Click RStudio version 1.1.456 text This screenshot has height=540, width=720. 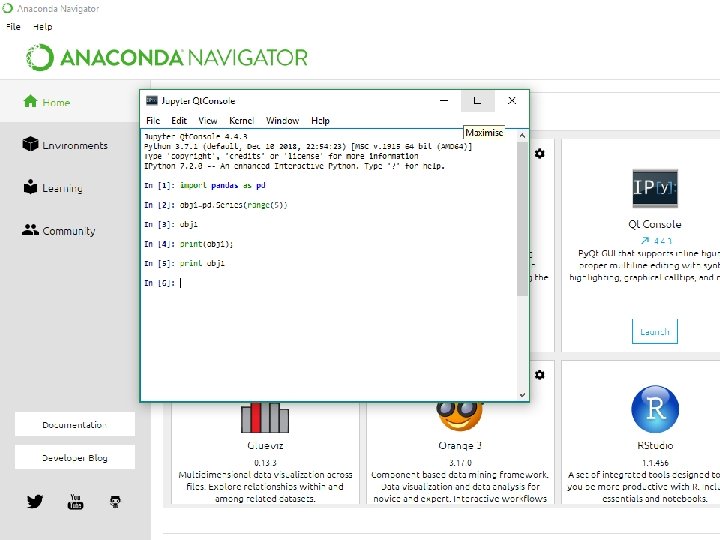655,462
